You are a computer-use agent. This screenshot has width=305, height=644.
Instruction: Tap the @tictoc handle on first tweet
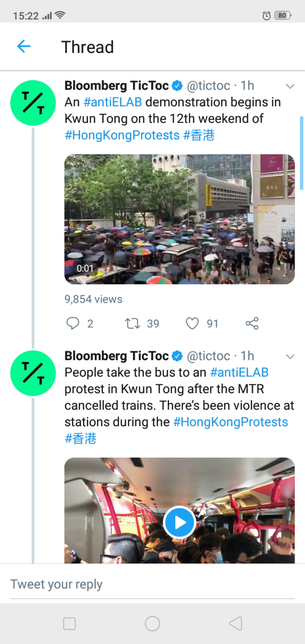point(208,86)
